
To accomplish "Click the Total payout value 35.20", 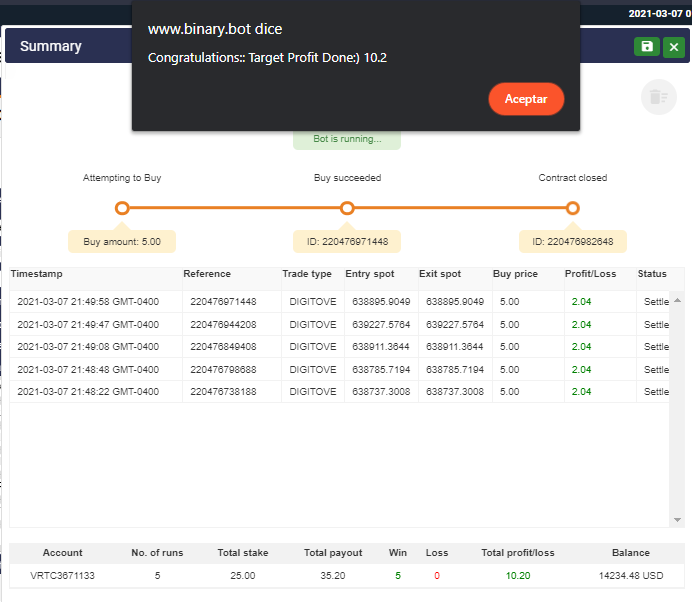I will [333, 576].
